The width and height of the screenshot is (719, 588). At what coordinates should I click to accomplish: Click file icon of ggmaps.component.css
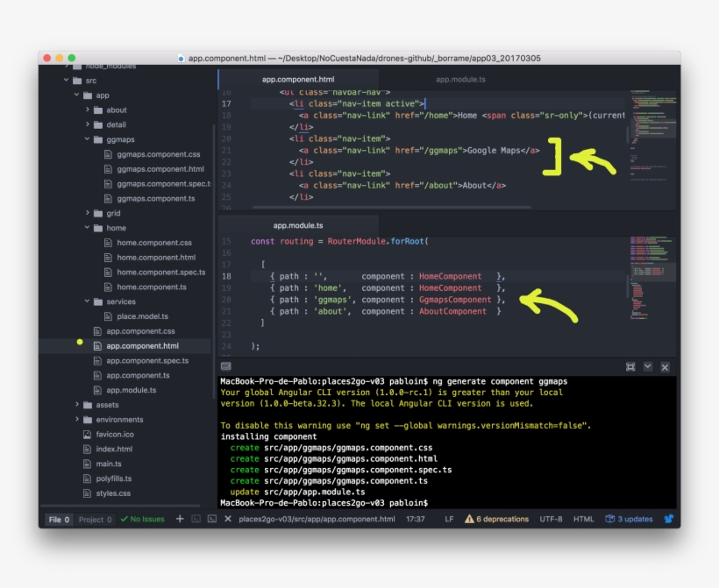coord(108,154)
